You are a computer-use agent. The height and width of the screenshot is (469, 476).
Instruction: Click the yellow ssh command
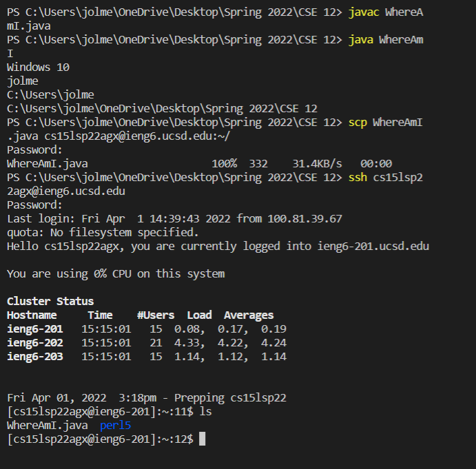click(358, 177)
